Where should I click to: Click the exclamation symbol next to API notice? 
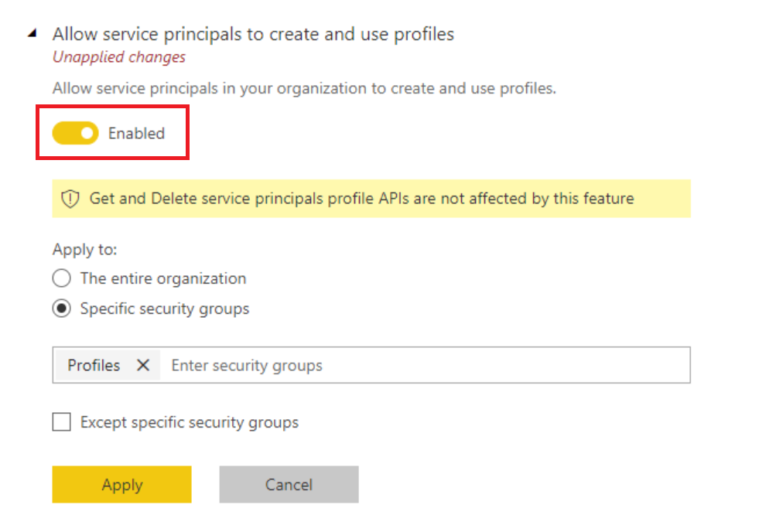[x=70, y=199]
